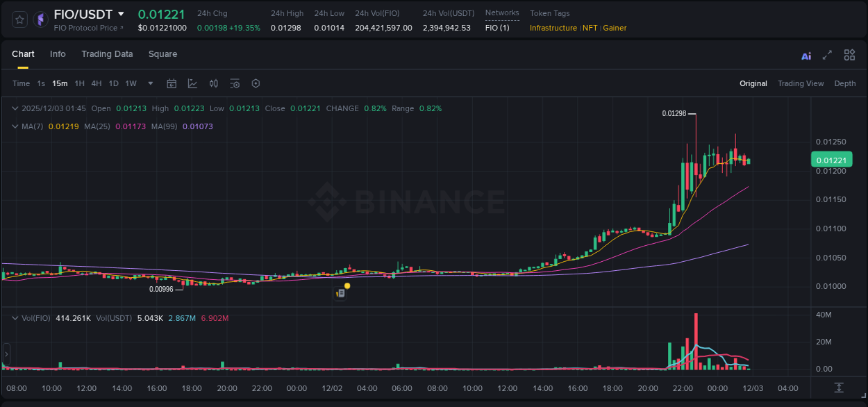Expand the Time interval dropdown arrow
Image resolution: width=868 pixels, height=407 pixels.
(149, 83)
